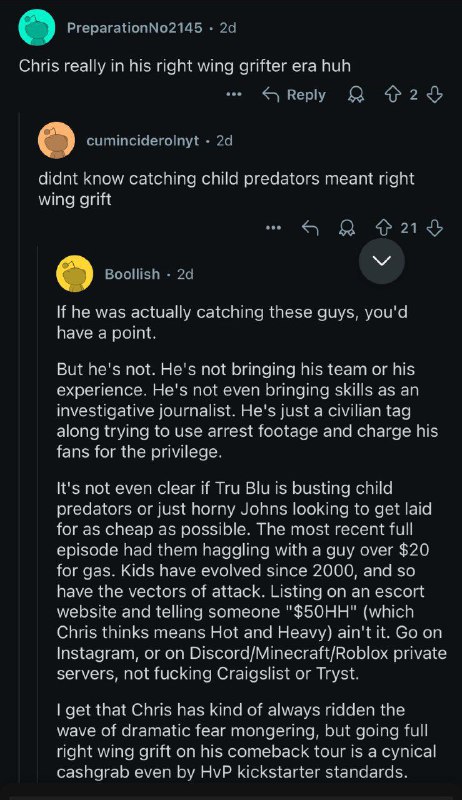Open Boollish's yellow avatar
Image resolution: width=462 pixels, height=800 pixels.
(x=74, y=273)
